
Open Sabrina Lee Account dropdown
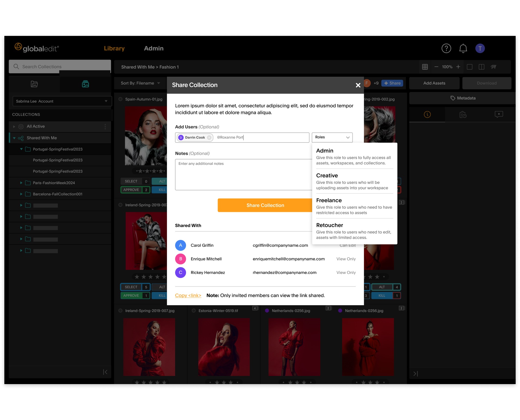coord(62,101)
